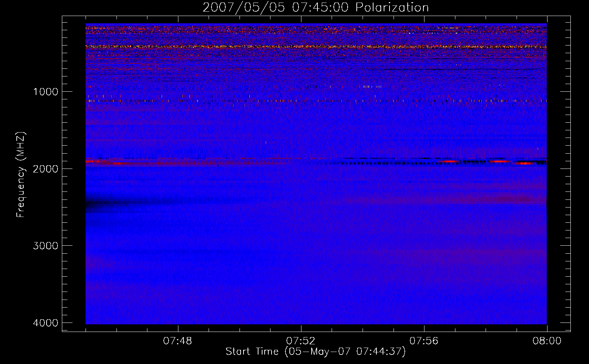Click the 1000 frequency tick label
This screenshot has height=364, width=589.
coord(46,92)
